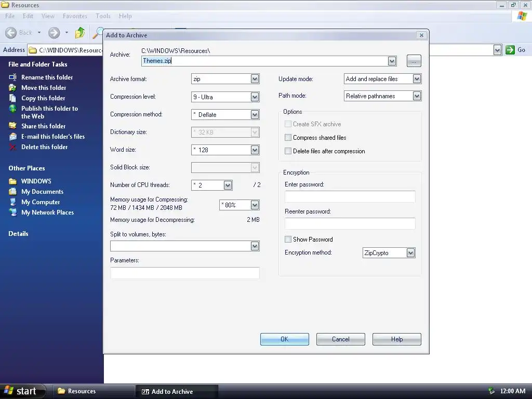Click the WINDOWS folder icon in Other Places
Screen dimensions: 532x399
click(12, 181)
